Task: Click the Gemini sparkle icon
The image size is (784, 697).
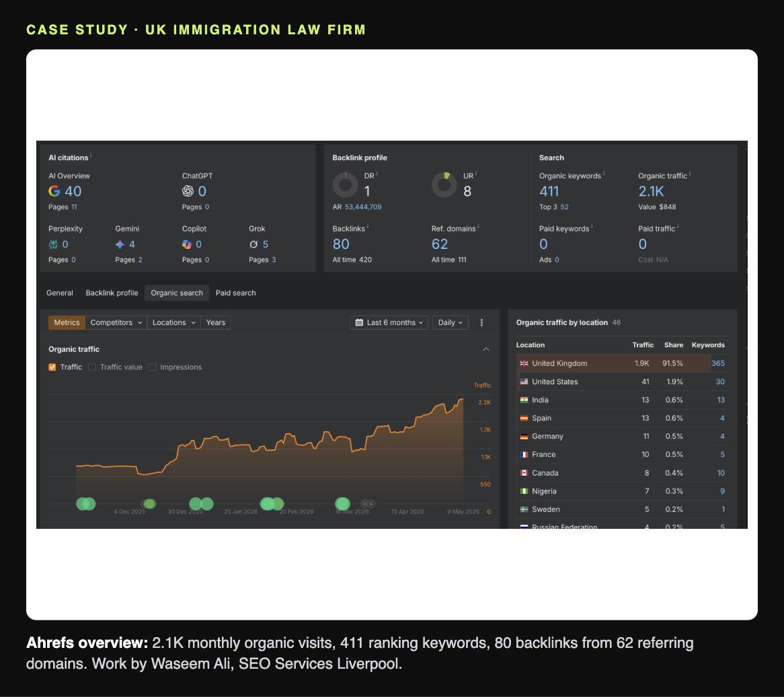Action: pos(120,244)
